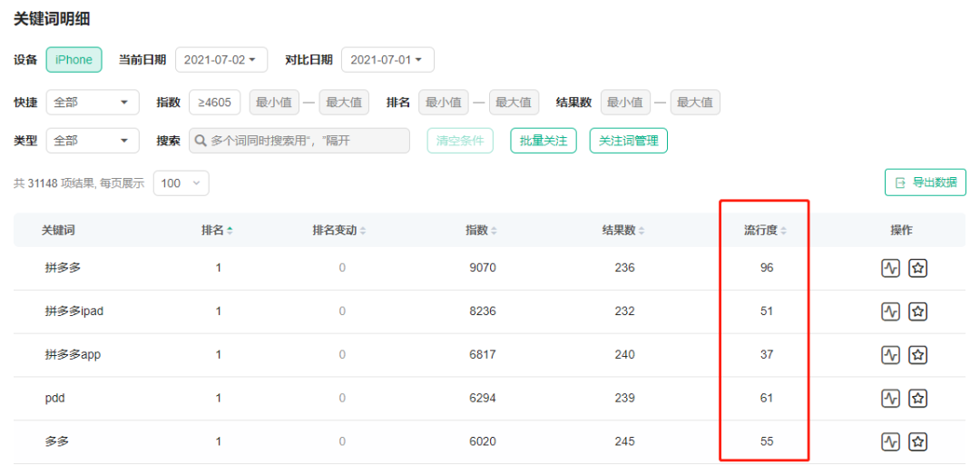Select the iPhone device toggle
This screenshot has height=465, width=980.
tap(73, 59)
